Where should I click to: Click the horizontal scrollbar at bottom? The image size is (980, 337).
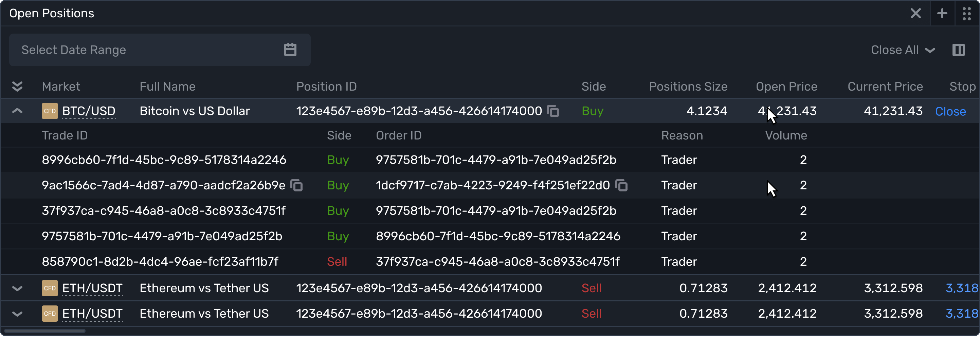[44, 331]
